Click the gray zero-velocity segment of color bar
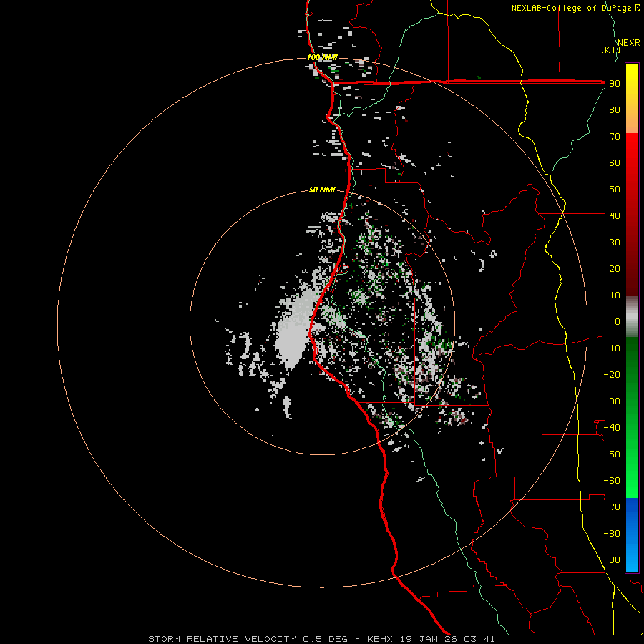The height and width of the screenshot is (644, 644). coord(632,317)
